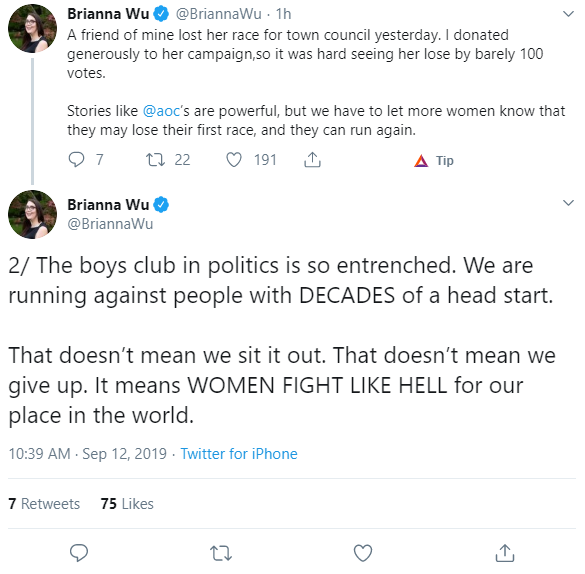Open the tweet timestamp 10:39 AM Sep 12, 2019
The height and width of the screenshot is (574, 585).
point(88,454)
